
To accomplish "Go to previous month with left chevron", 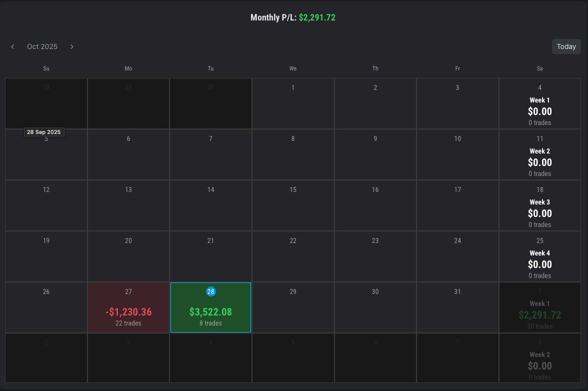I will coord(13,47).
